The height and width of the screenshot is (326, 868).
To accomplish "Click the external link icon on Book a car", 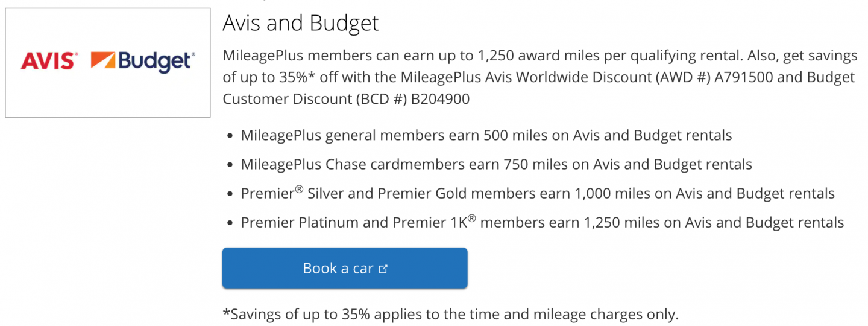I will coord(383,269).
